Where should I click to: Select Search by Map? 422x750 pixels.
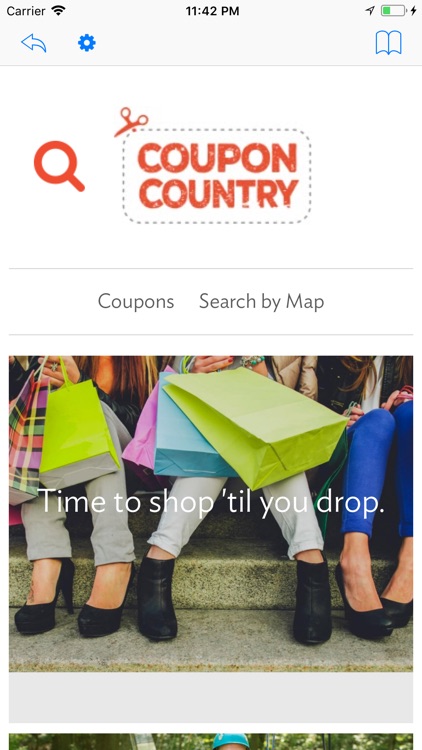point(261,302)
